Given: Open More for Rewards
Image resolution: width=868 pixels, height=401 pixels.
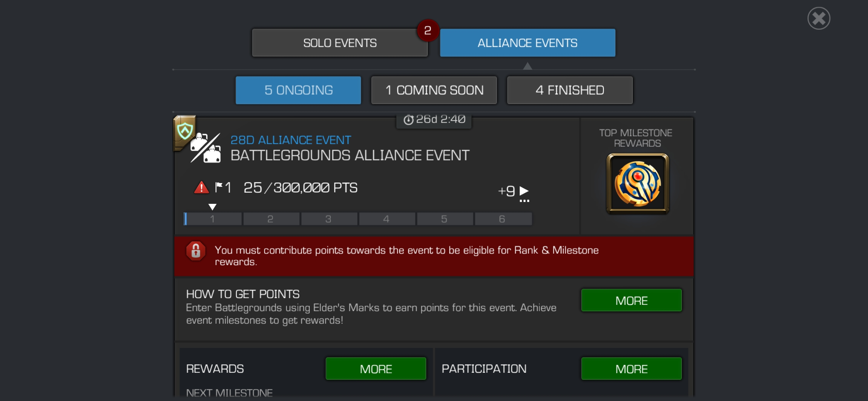Looking at the screenshot, I should (376, 369).
